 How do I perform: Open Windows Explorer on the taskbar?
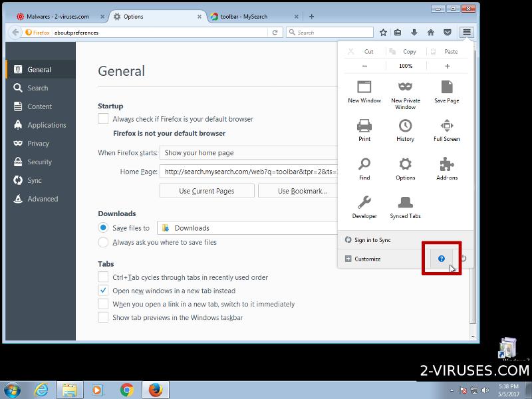point(70,390)
